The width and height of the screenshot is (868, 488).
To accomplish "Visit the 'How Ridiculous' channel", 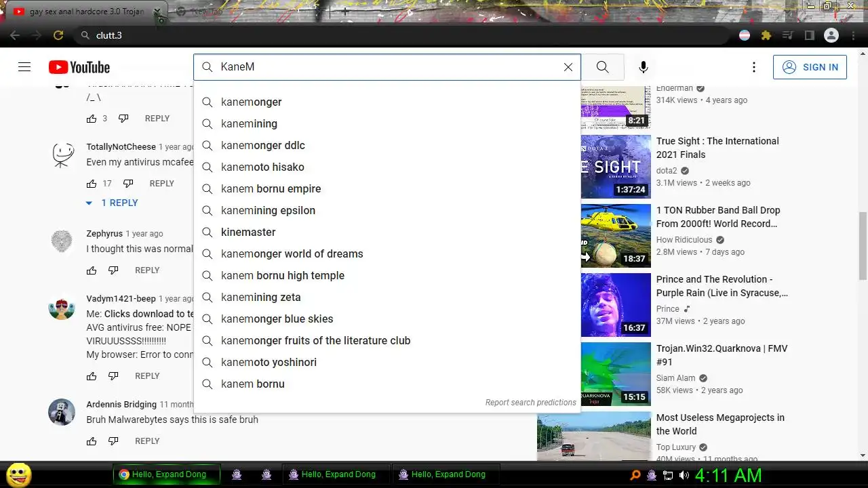I will coord(684,240).
